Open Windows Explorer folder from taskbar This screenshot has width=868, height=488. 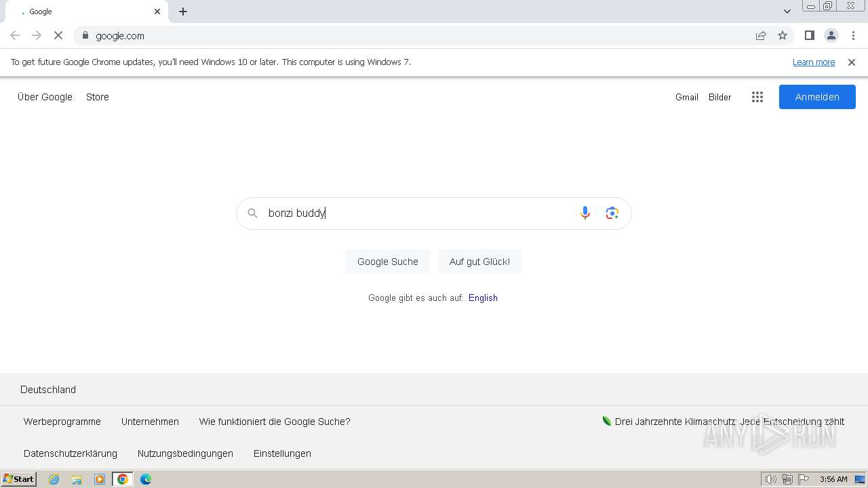point(77,479)
